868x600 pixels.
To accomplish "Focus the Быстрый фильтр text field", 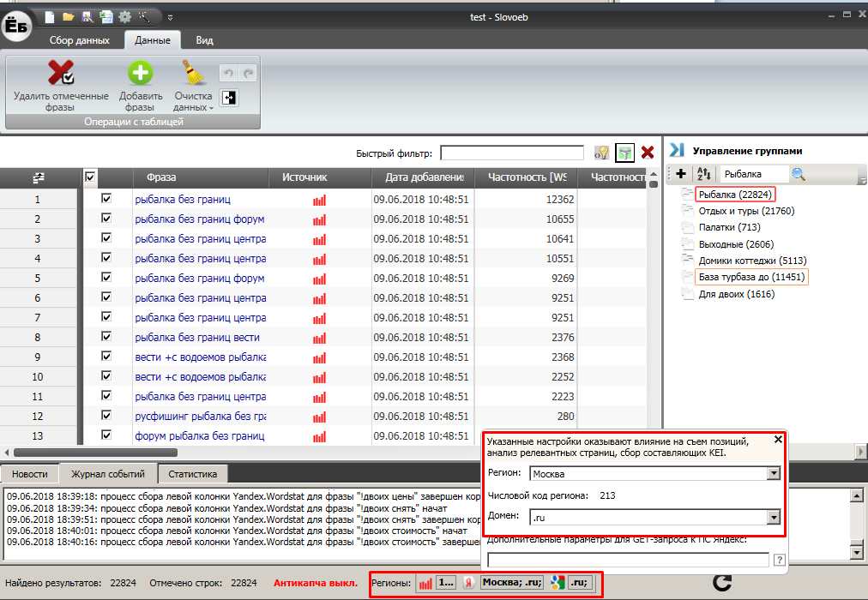I will (512, 153).
